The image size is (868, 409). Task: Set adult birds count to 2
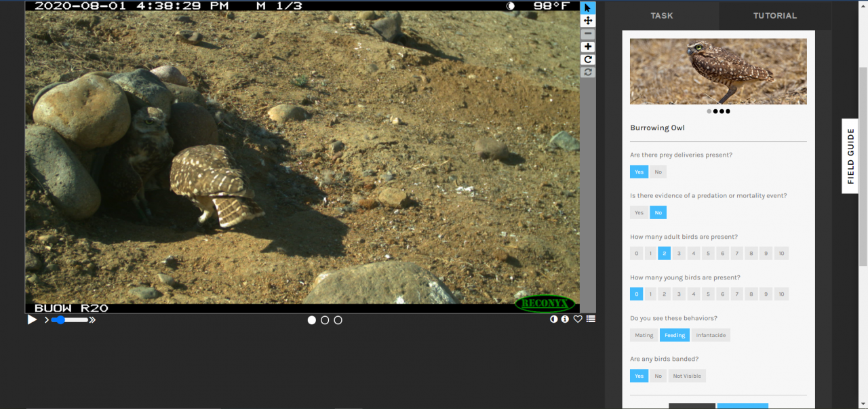665,253
